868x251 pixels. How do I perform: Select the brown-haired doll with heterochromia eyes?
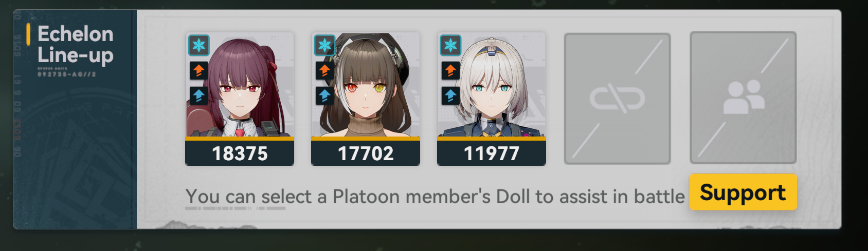[x=366, y=85]
